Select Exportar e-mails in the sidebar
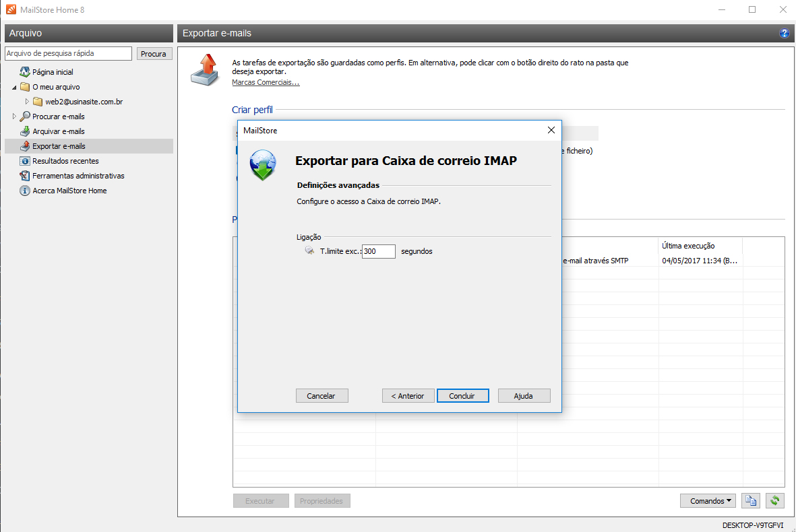Screen dimensions: 796x532 click(59, 146)
